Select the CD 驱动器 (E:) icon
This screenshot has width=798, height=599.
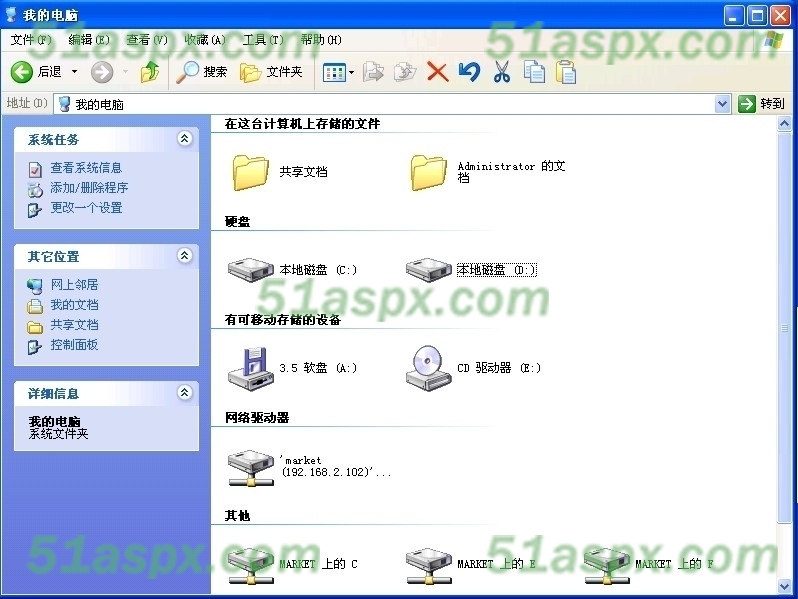pos(429,368)
